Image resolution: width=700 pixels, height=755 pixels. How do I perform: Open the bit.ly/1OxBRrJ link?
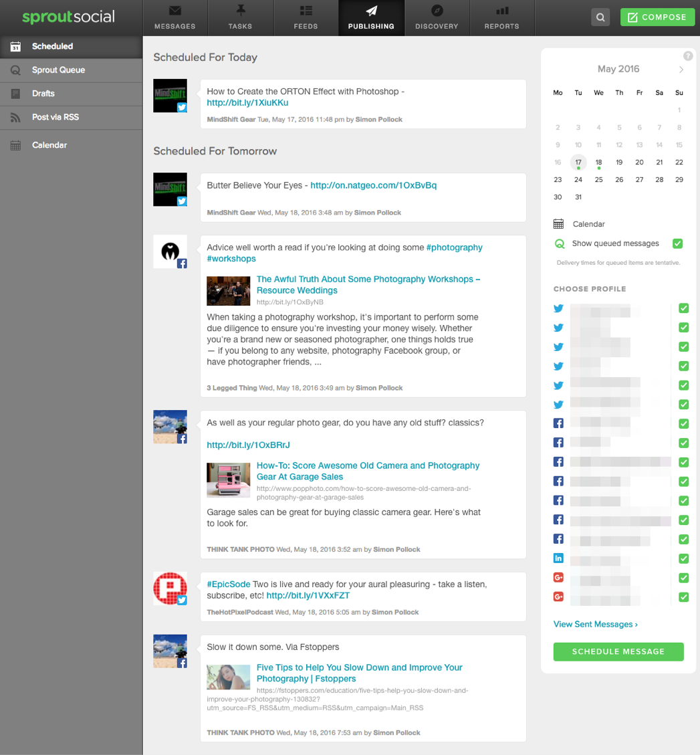[x=249, y=445]
